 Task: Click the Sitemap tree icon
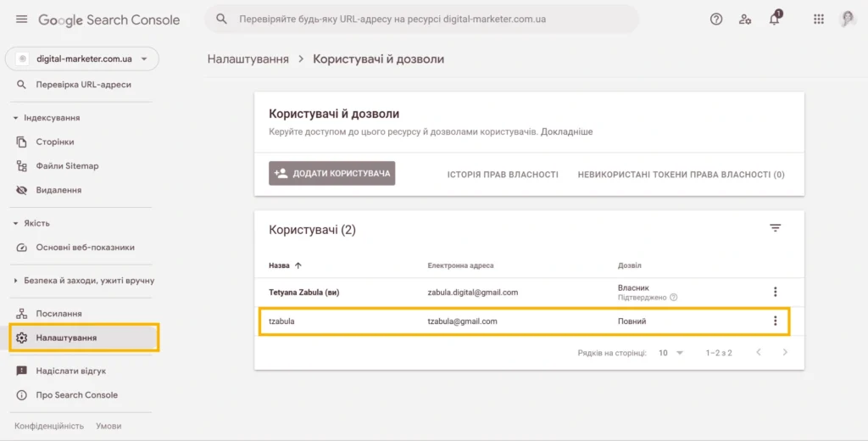click(x=21, y=165)
